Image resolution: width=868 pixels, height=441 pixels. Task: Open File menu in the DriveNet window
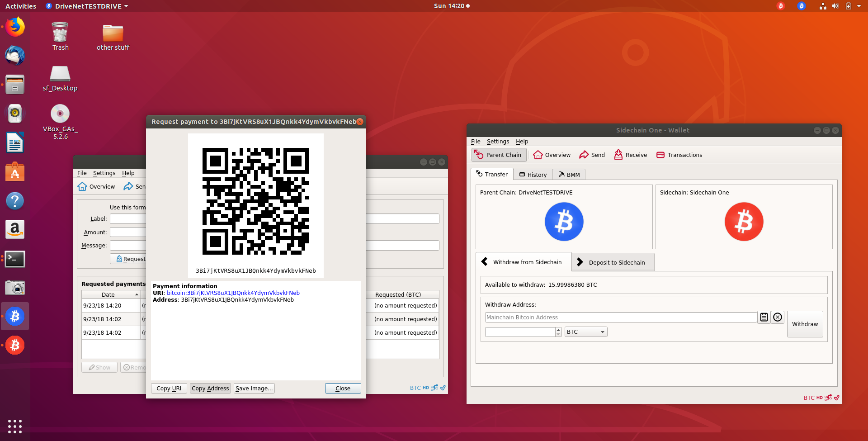point(82,173)
